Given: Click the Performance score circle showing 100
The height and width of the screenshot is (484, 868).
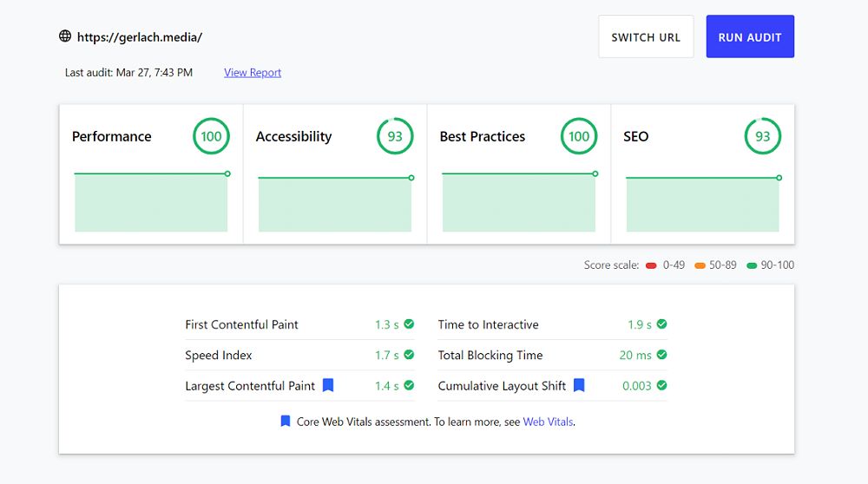Looking at the screenshot, I should [x=211, y=136].
